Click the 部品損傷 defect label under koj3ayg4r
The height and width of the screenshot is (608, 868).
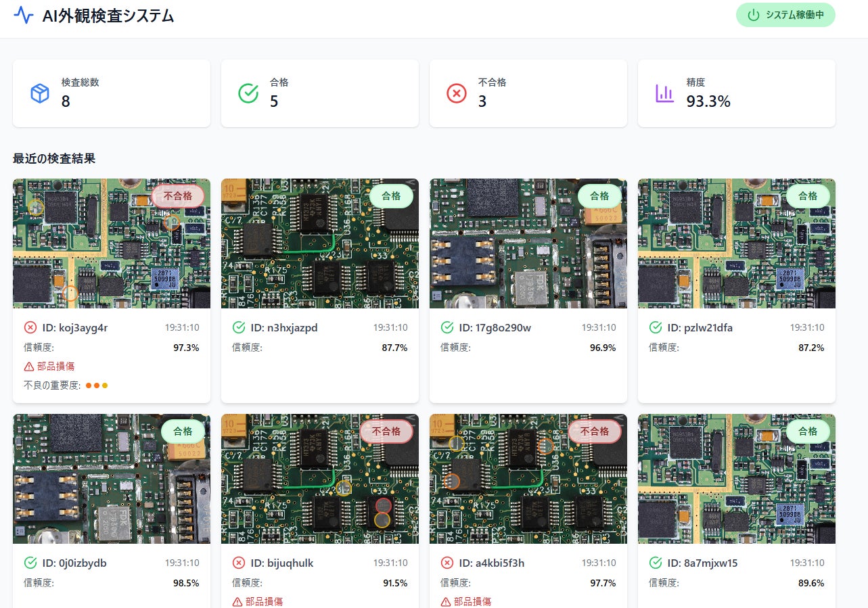pyautogui.click(x=56, y=367)
